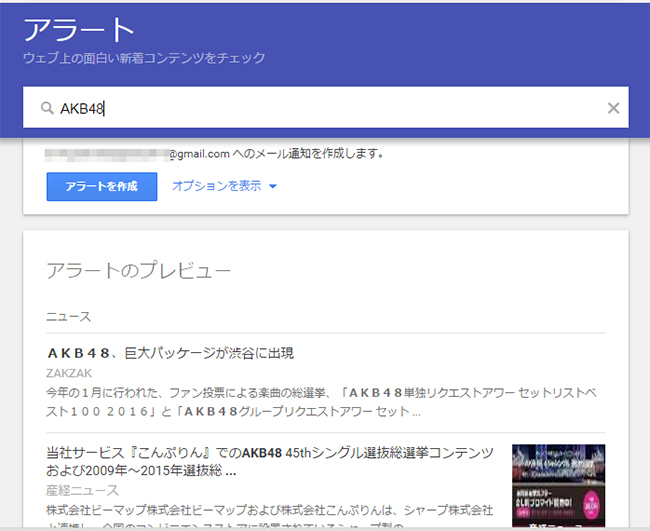Click the アラート page title
The width and height of the screenshot is (650, 531).
point(79,30)
